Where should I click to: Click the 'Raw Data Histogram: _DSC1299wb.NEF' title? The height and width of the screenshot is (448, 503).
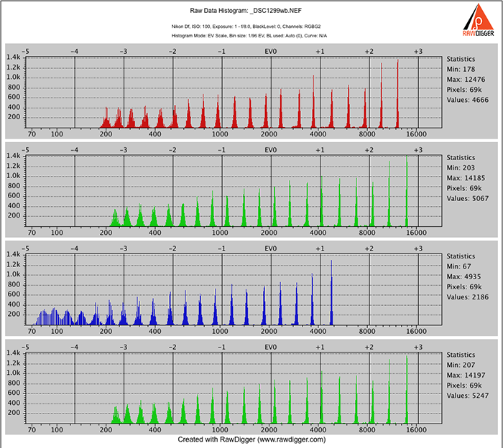tap(246, 11)
